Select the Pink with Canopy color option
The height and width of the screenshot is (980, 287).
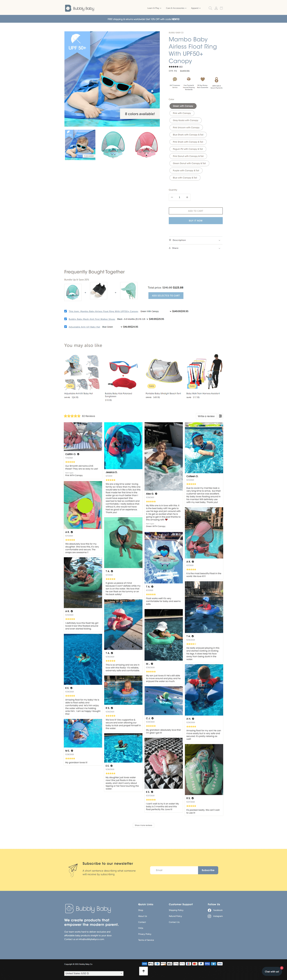point(182,113)
